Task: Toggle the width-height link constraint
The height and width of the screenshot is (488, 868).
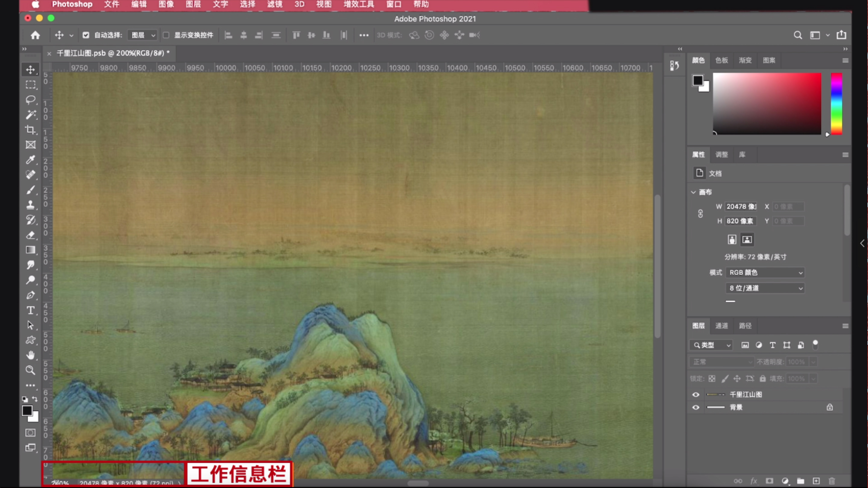Action: [700, 214]
